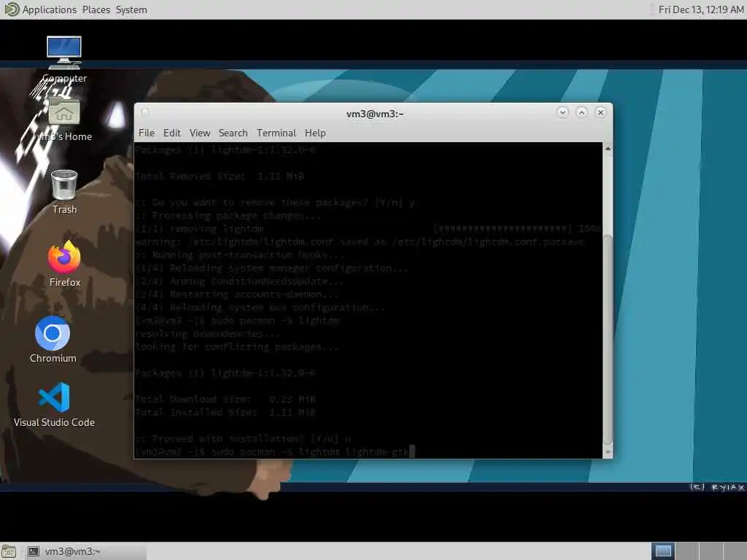
Task: Open the System menu
Action: 131,9
